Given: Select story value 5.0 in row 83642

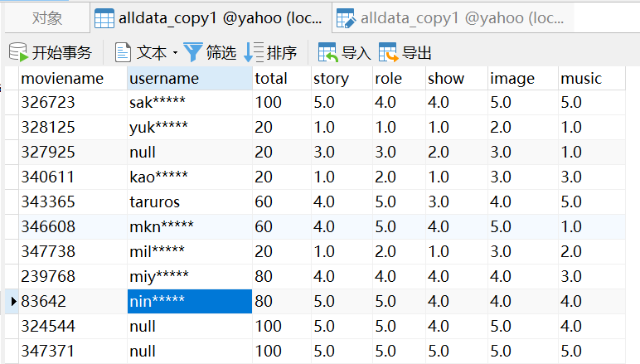Looking at the screenshot, I should (x=342, y=302).
